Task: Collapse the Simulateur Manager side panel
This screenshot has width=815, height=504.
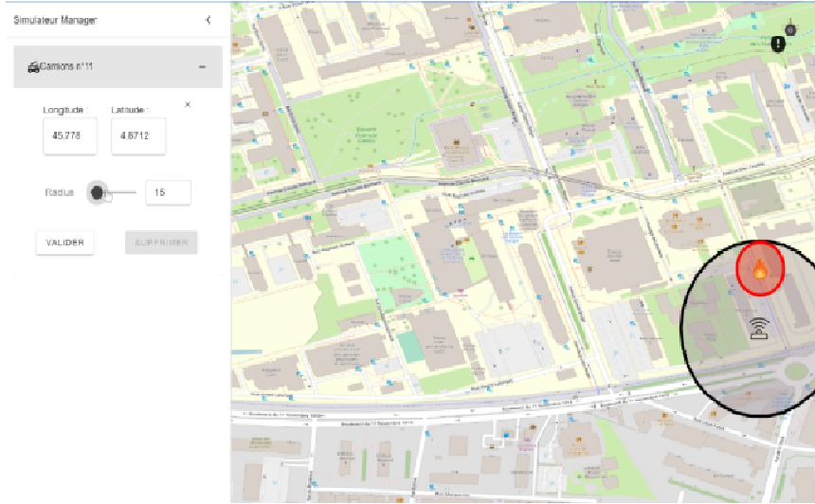Action: (208, 20)
